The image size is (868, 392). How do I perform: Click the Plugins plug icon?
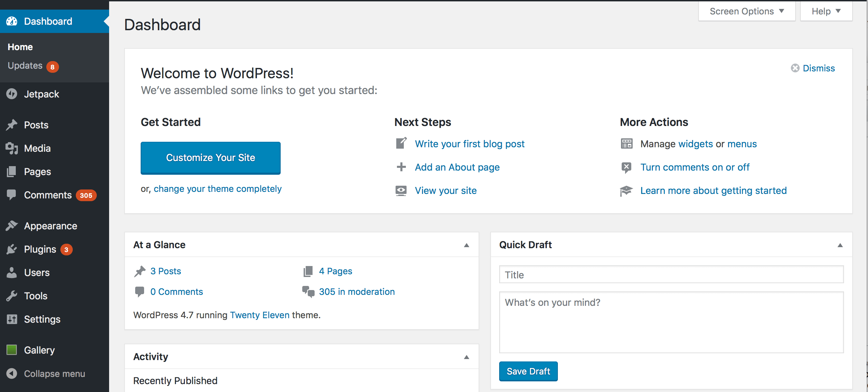[x=12, y=249]
